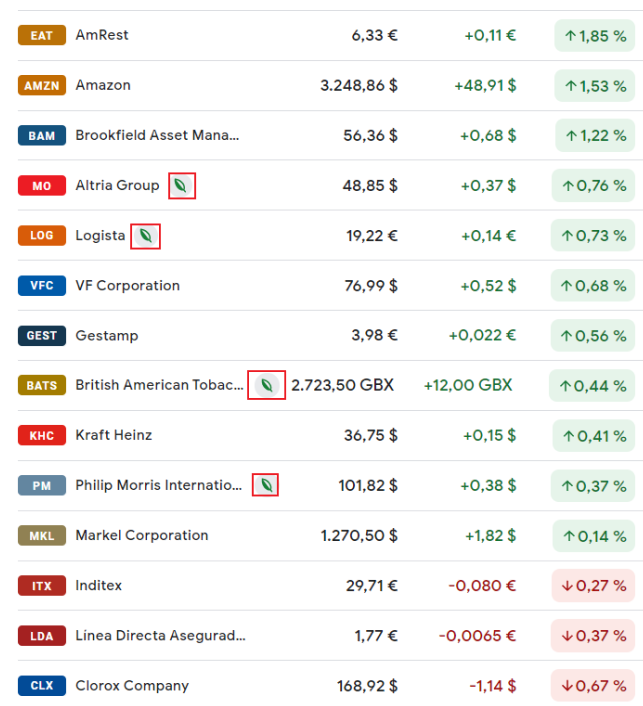643x706 pixels.
Task: Open the Markel Corporation stock link
Action: (142, 535)
